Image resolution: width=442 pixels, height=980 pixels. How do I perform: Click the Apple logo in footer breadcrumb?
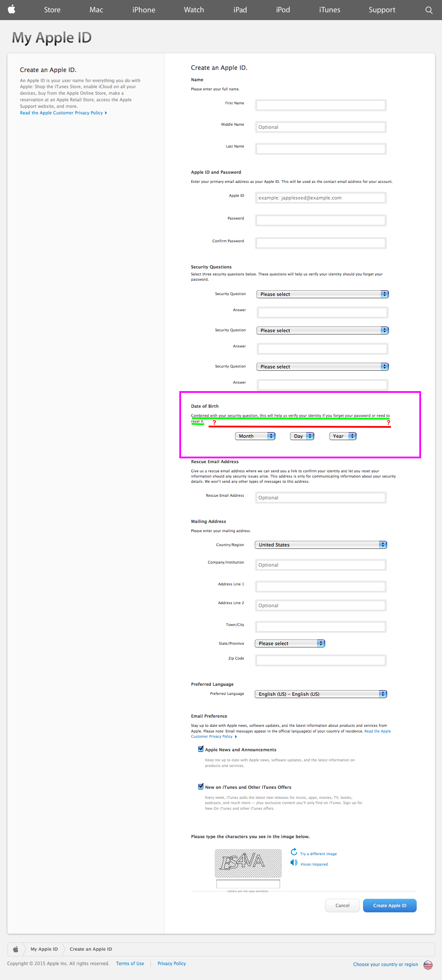pyautogui.click(x=16, y=949)
